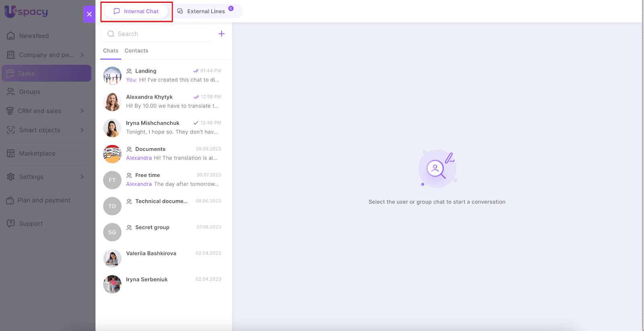Close the chat panel with the X button
644x331 pixels.
point(89,14)
